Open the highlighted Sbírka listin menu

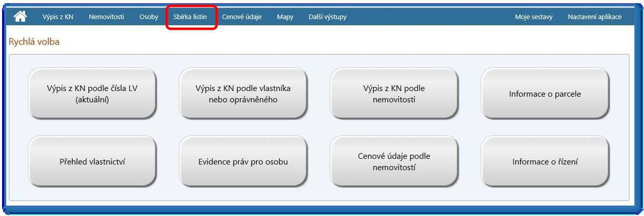pyautogui.click(x=190, y=17)
